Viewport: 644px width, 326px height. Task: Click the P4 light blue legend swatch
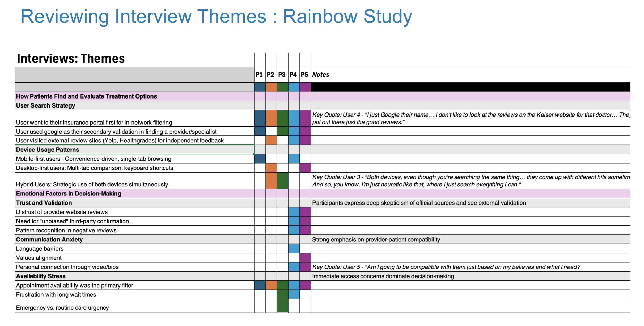[294, 87]
